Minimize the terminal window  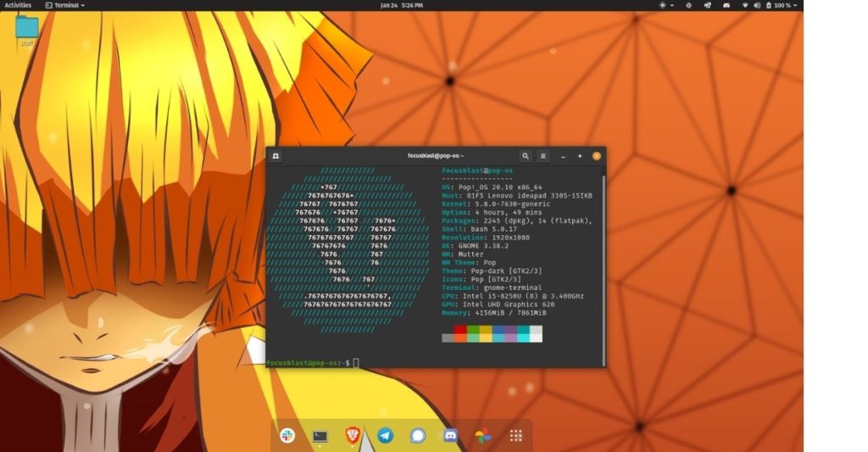(x=563, y=156)
